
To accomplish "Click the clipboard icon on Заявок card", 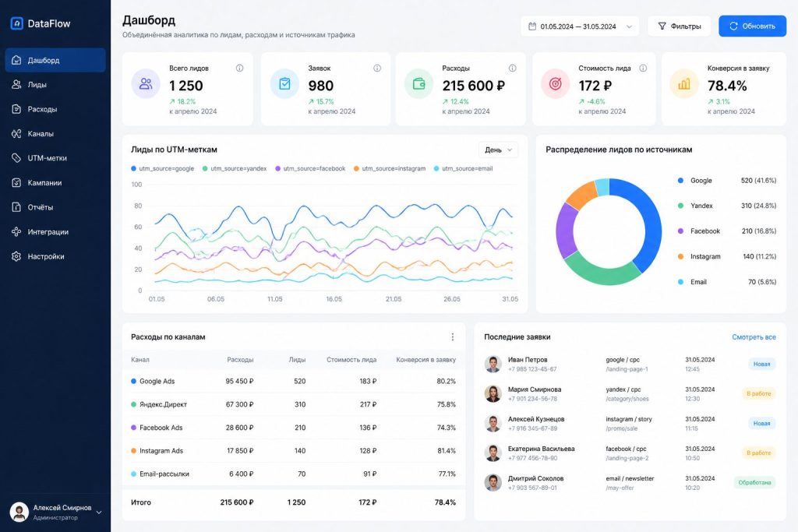I will (284, 83).
